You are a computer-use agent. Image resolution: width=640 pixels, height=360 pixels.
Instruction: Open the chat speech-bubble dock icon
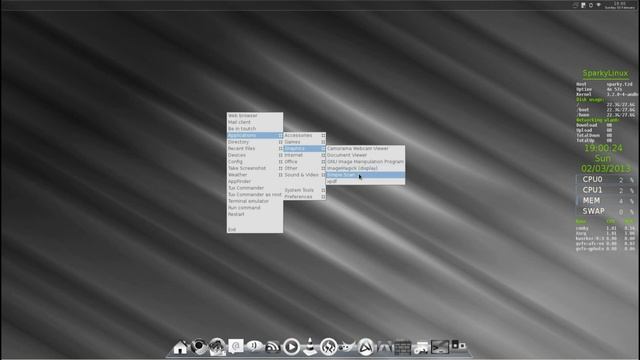[254, 347]
